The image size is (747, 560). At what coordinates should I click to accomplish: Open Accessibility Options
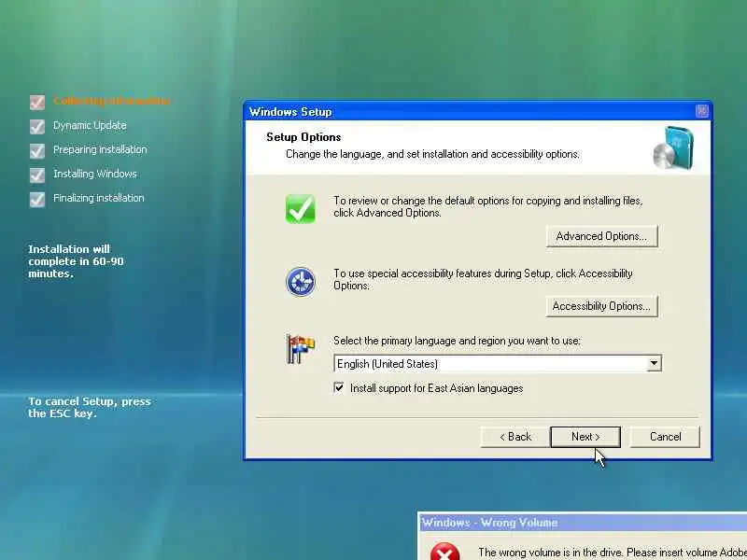tap(601, 306)
